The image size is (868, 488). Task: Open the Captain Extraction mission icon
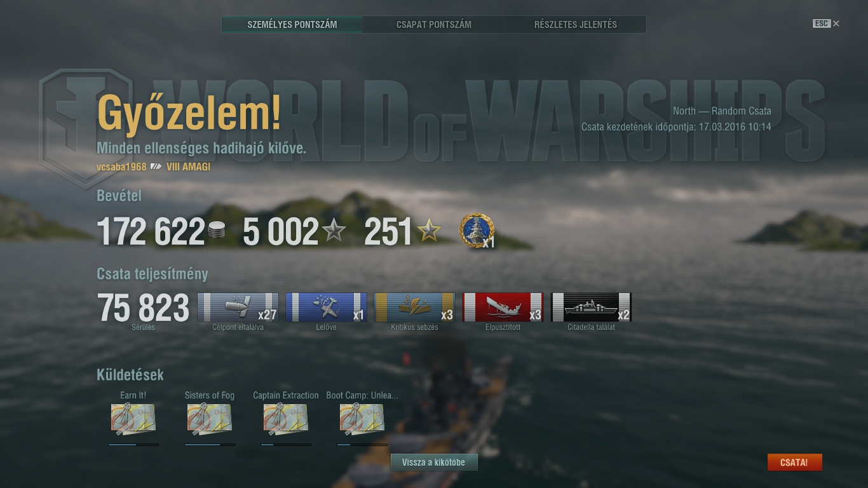pyautogui.click(x=286, y=419)
